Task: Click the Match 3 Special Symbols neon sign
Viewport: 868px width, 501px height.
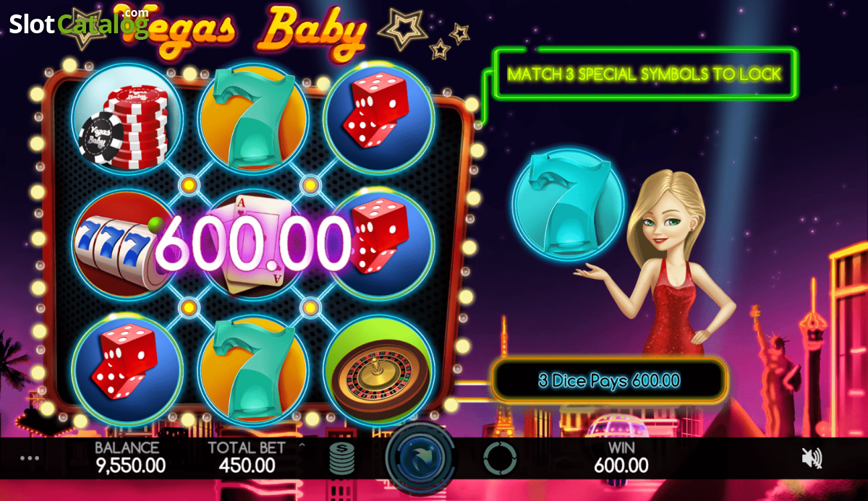Action: point(644,74)
